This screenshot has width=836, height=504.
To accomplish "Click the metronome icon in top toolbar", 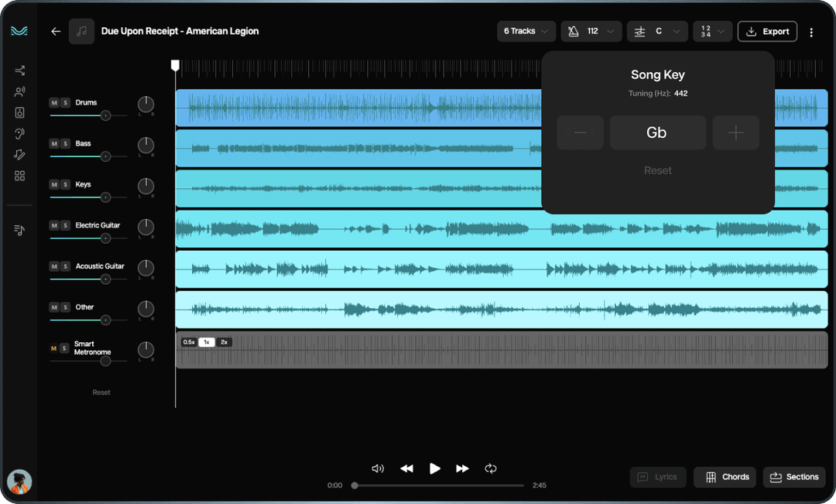I will [574, 31].
